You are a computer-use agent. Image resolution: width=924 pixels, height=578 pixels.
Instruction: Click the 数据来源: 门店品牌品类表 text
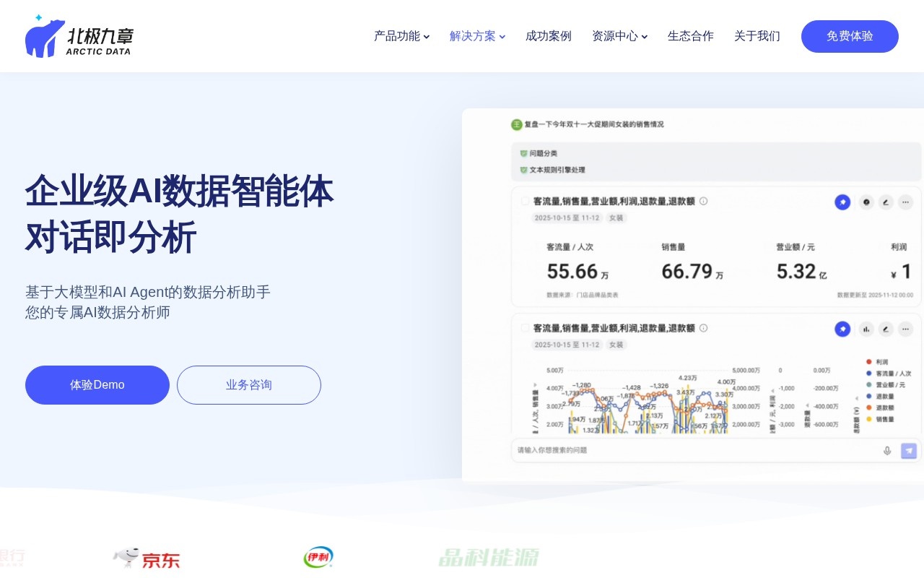click(x=583, y=296)
